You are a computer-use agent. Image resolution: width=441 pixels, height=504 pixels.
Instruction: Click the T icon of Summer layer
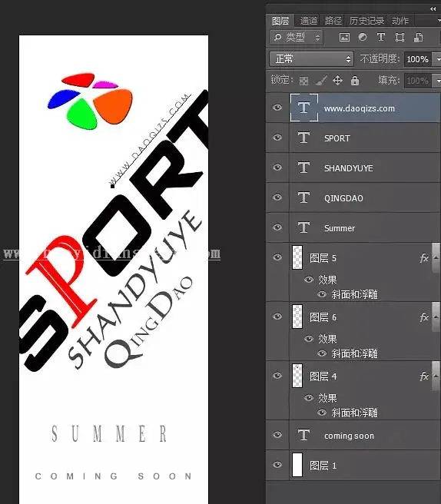coord(303,227)
